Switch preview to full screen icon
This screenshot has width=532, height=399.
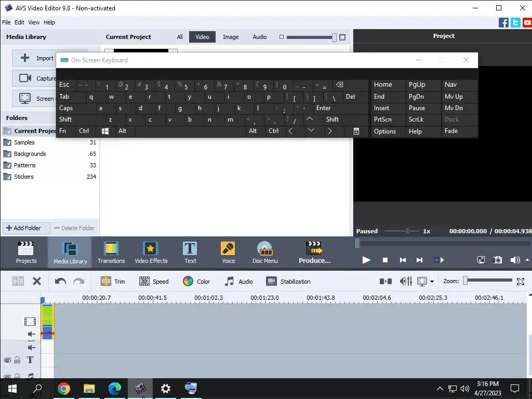pyautogui.click(x=481, y=260)
